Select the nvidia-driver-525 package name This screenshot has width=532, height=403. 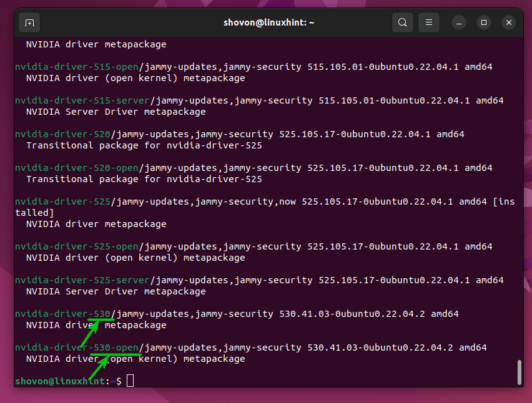[63, 201]
